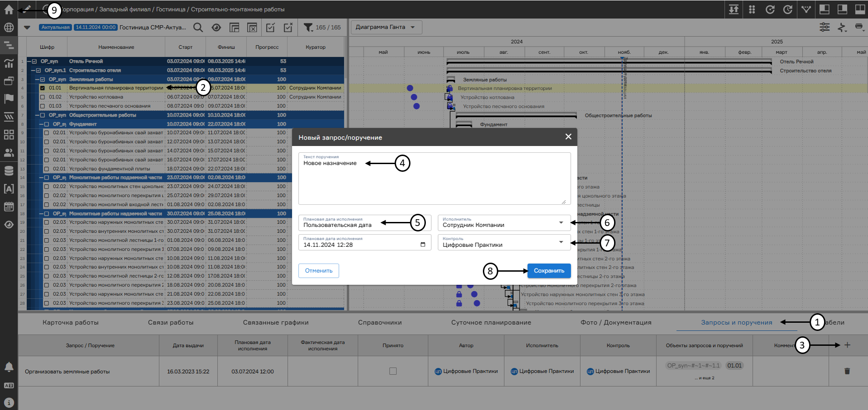
Task: Open the calendar picker in the date field
Action: 423,245
